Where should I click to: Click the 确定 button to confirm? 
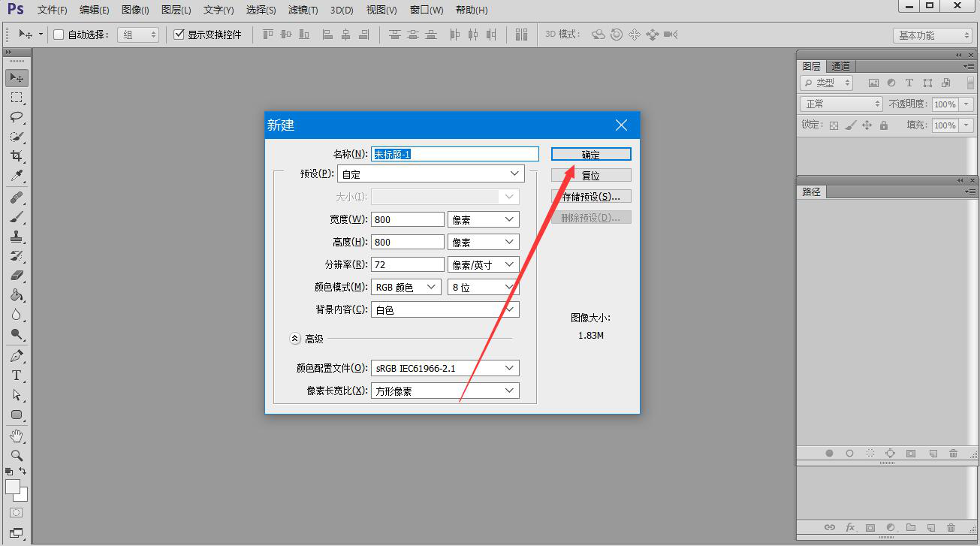coord(591,154)
